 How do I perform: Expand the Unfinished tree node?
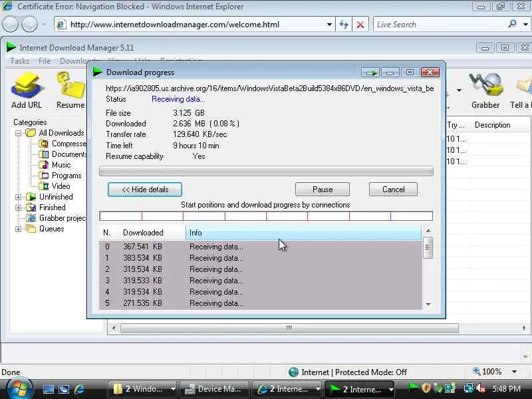[x=19, y=197]
